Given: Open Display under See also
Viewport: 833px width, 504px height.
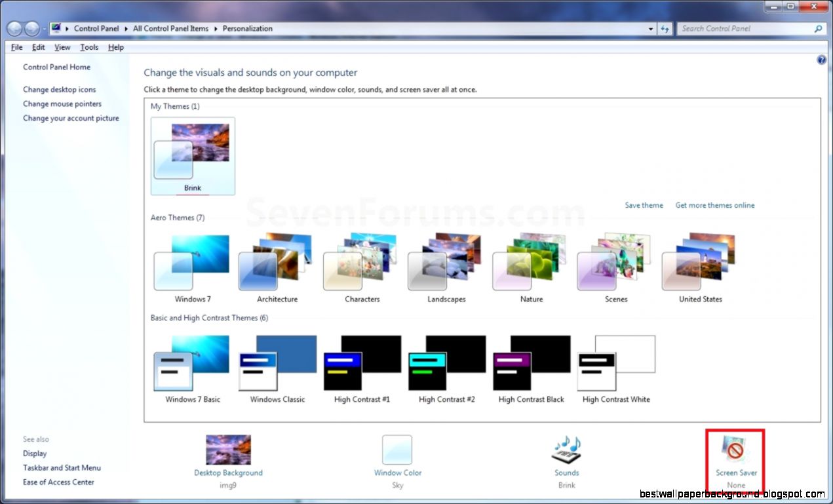Looking at the screenshot, I should pos(35,454).
